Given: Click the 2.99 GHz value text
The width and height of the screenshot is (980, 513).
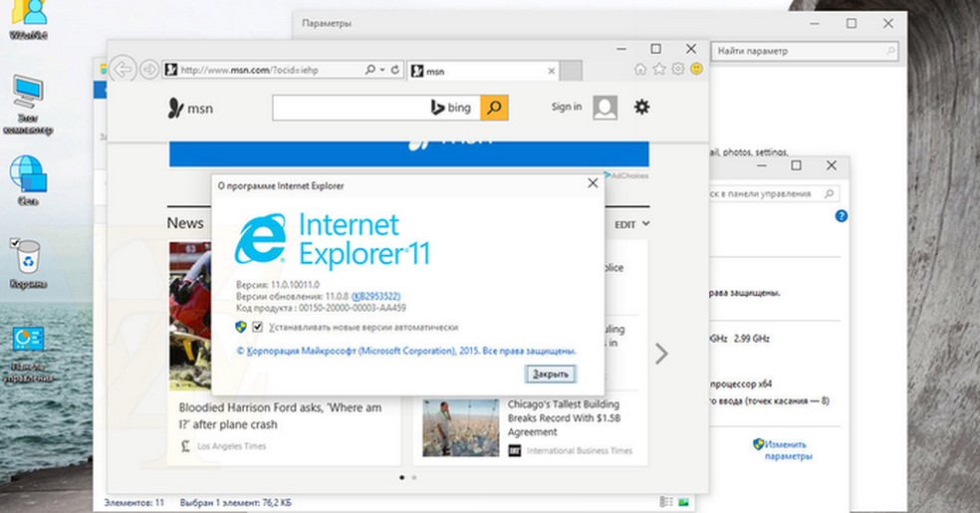Looking at the screenshot, I should [x=752, y=338].
